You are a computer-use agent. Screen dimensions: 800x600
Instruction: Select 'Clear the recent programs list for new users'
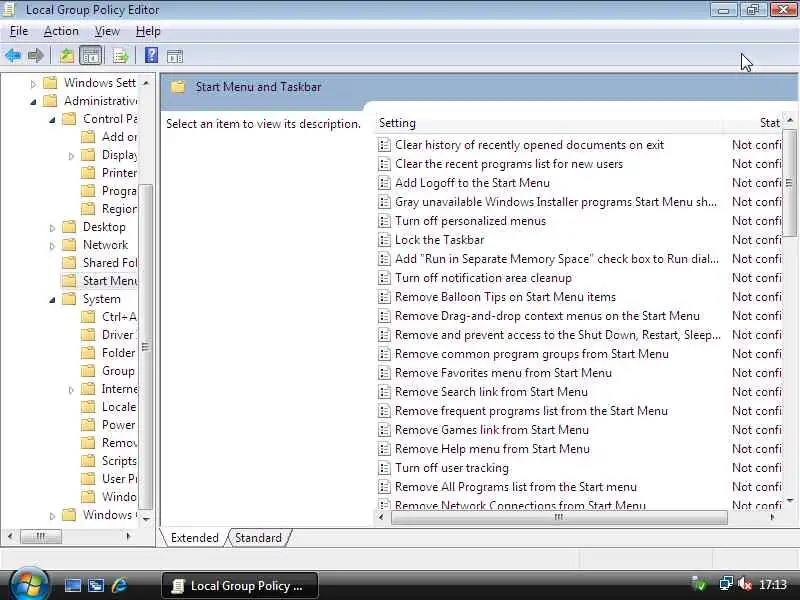click(x=509, y=164)
